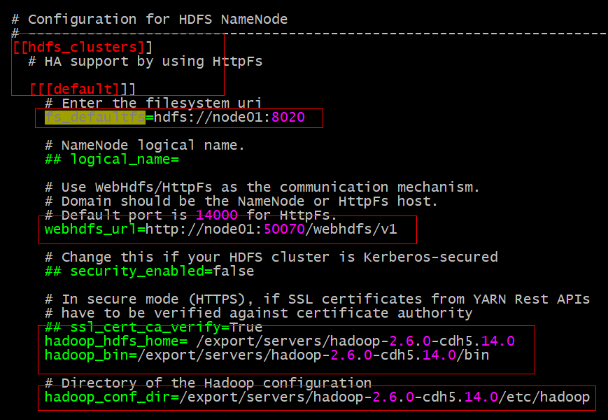Click the hadoop_hdfs_home path value
The width and height of the screenshot is (608, 420).
(355, 341)
